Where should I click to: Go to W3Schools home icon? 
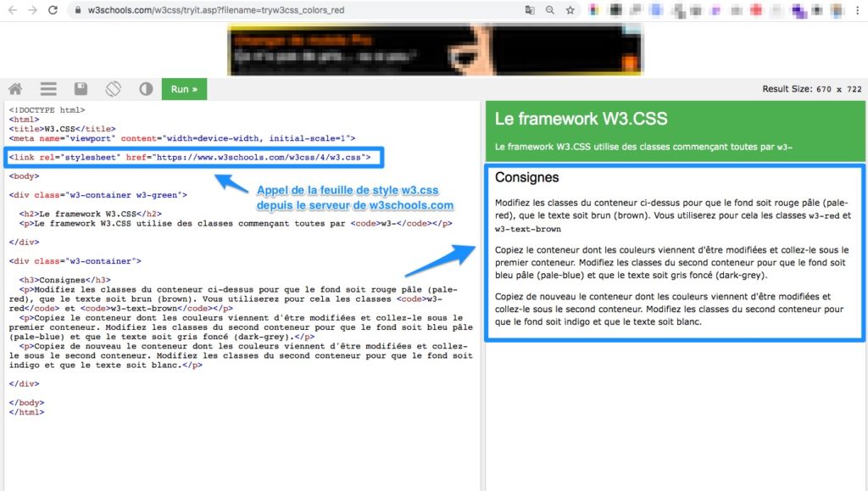point(15,88)
